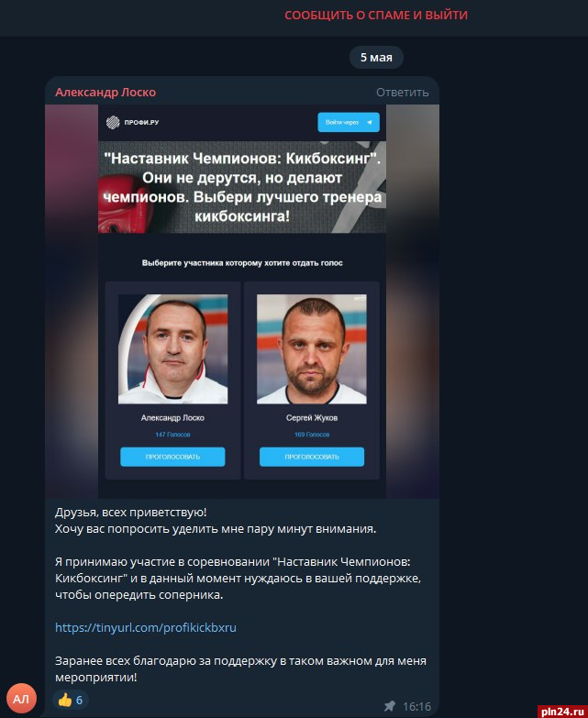Click the 5 мая date badge
The height and width of the screenshot is (718, 588).
coord(376,57)
